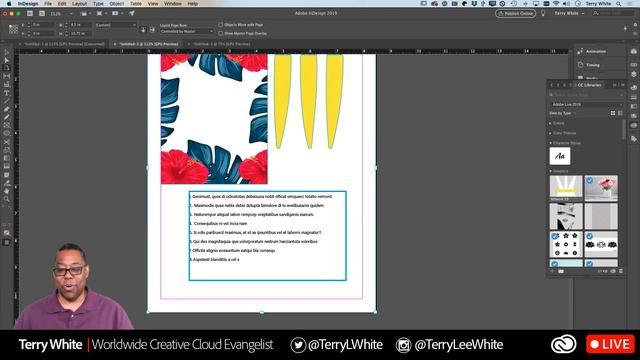Open the Help menu

[192, 4]
